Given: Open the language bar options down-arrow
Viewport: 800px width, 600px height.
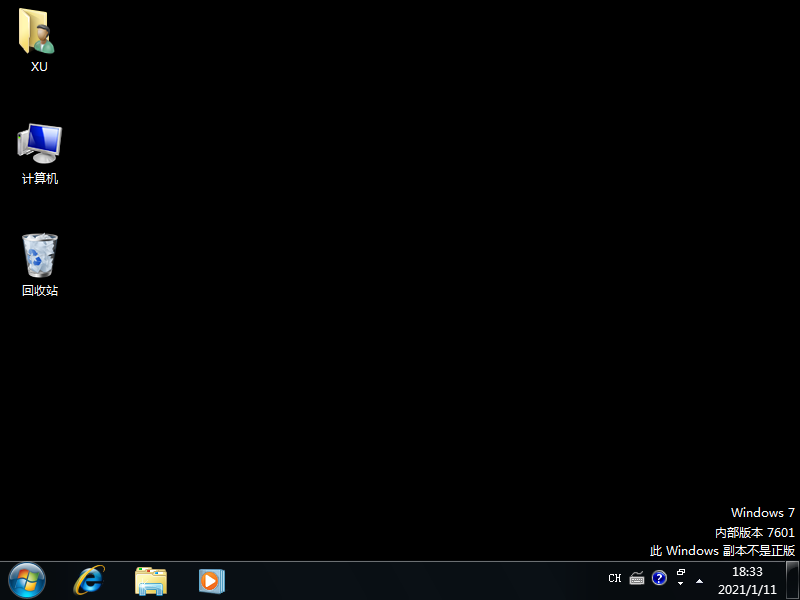Looking at the screenshot, I should click(x=681, y=584).
